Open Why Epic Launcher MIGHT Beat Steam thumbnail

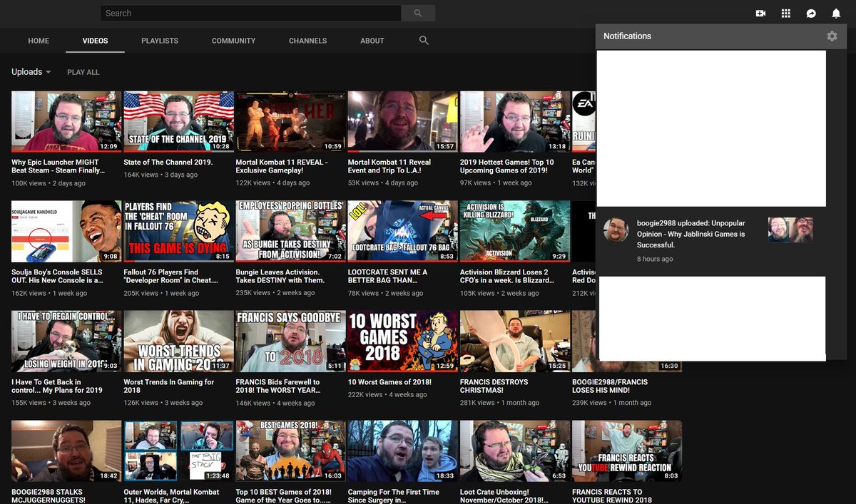[x=66, y=121]
